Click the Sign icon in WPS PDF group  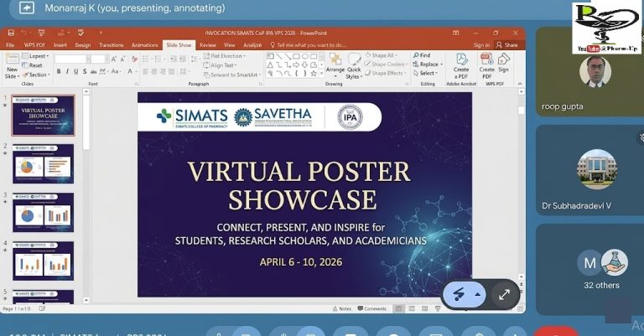(x=504, y=65)
